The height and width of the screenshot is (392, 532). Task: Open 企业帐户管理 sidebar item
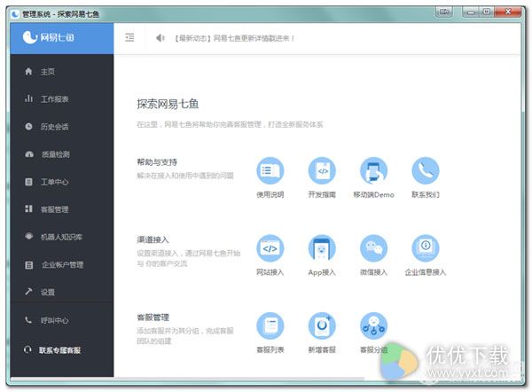pyautogui.click(x=62, y=264)
